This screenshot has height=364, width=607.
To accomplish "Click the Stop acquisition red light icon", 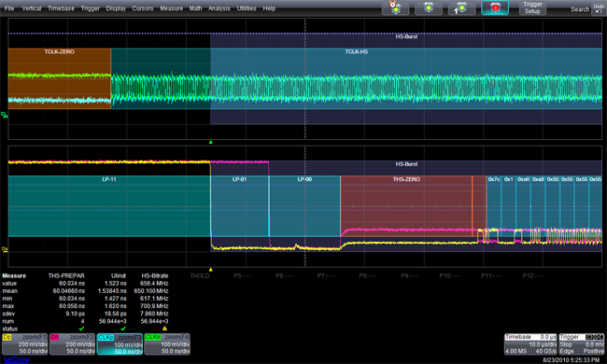I will click(495, 7).
